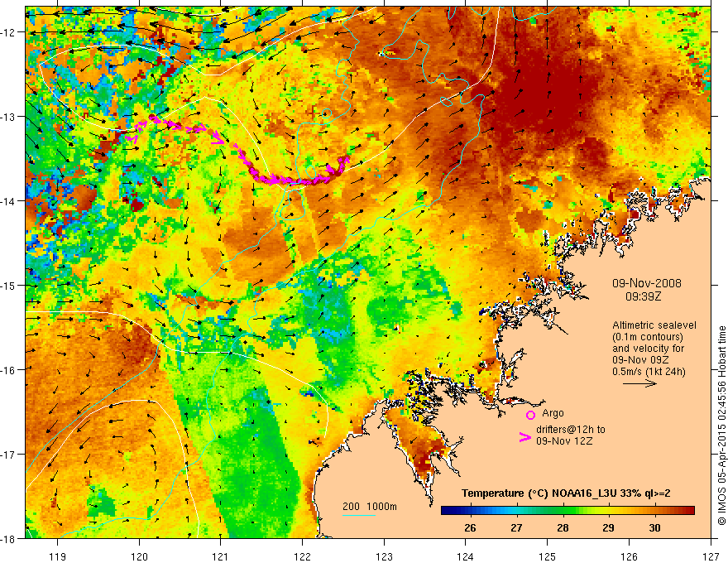Click the 'drifters@12h to' legend label

[571, 430]
